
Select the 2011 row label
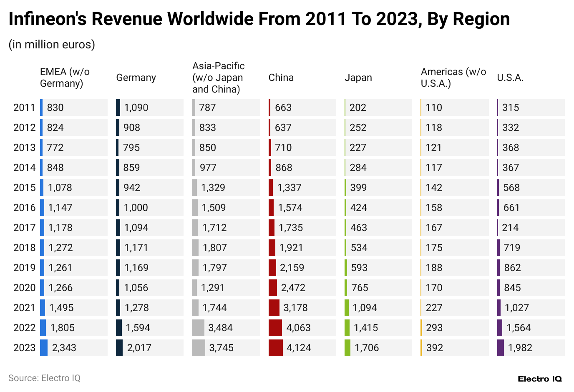coord(24,107)
